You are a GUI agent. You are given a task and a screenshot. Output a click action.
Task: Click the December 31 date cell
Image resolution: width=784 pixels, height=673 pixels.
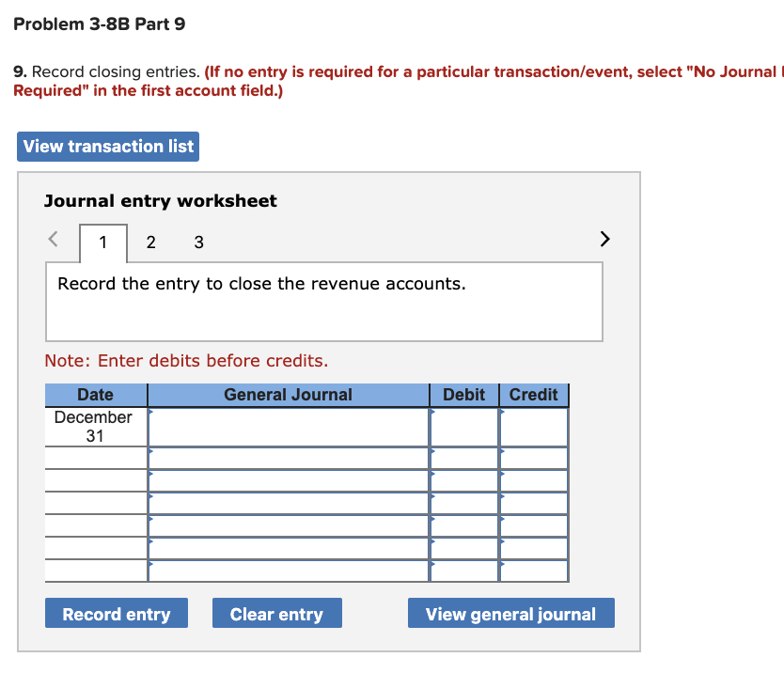tap(95, 427)
